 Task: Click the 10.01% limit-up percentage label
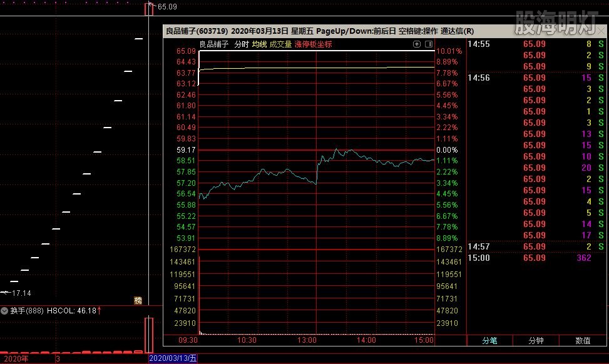pyautogui.click(x=449, y=51)
